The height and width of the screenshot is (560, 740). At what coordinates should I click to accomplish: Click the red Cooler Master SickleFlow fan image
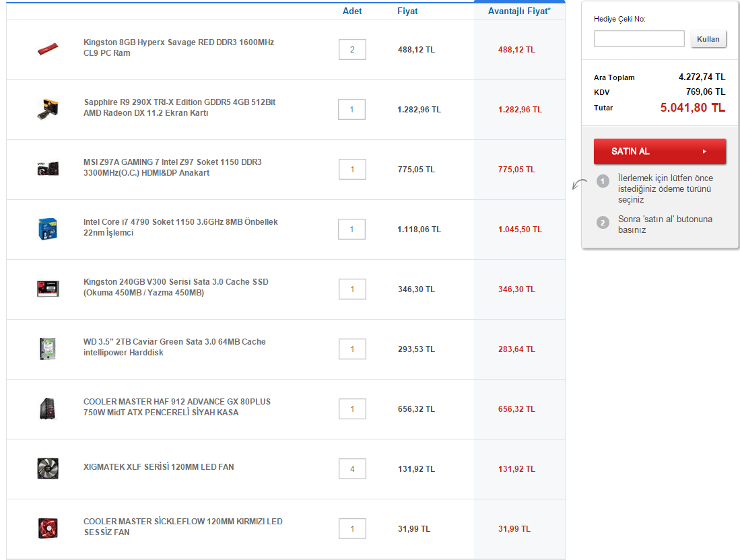point(48,528)
